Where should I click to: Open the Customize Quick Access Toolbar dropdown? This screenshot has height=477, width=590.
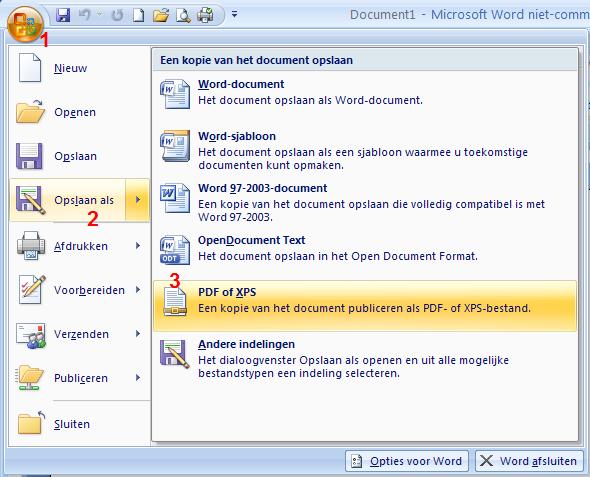(x=234, y=15)
